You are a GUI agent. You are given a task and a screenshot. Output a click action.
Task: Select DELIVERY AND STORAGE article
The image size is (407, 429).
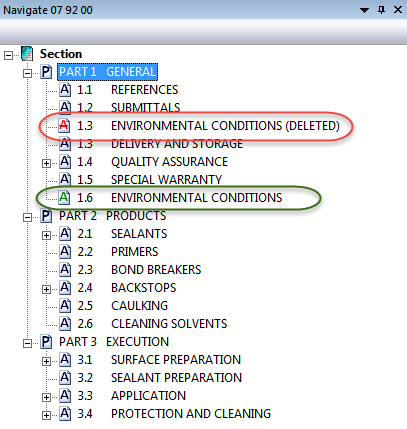(x=160, y=144)
